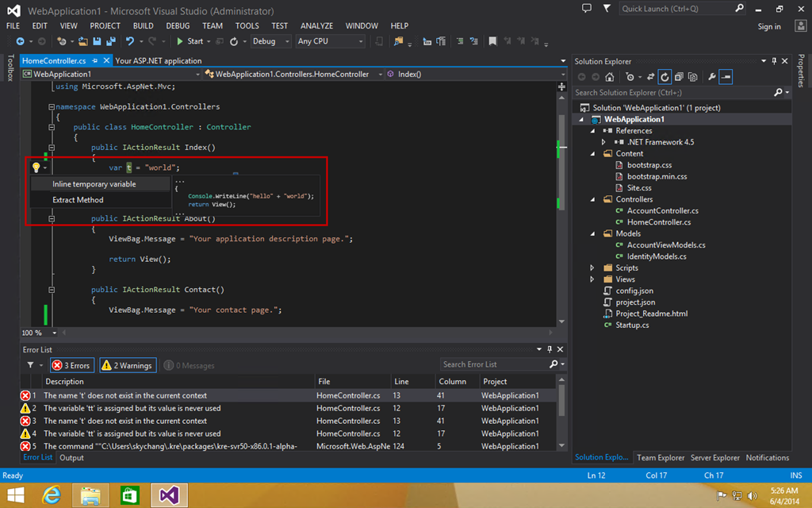This screenshot has height=508, width=812.
Task: Click Sync with Active Document icon
Action: (x=650, y=77)
